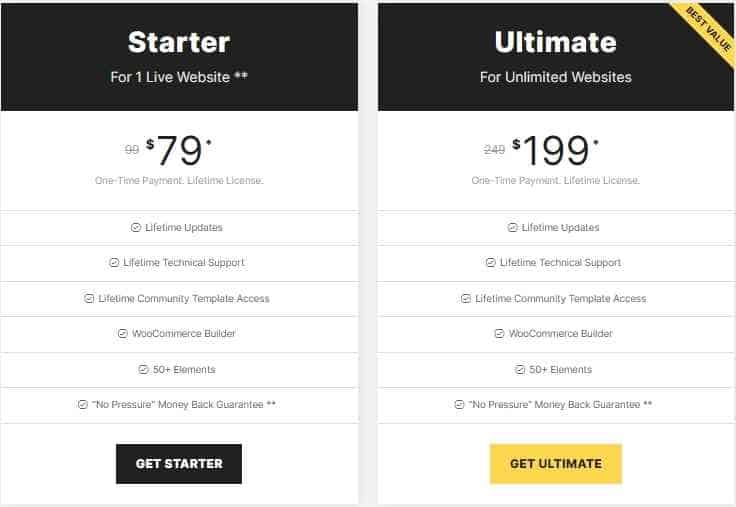Click check icon beside Starter Lifetime Technical Support
This screenshot has height=507, width=736.
point(114,263)
